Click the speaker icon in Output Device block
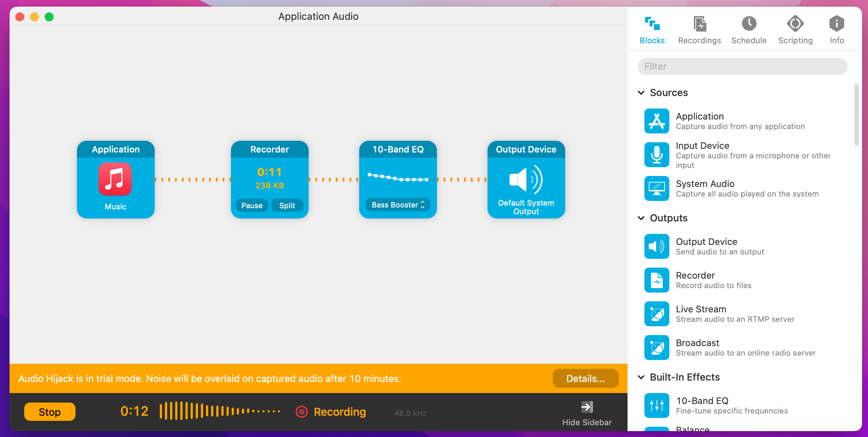Viewport: 868px width, 437px height. pos(526,180)
